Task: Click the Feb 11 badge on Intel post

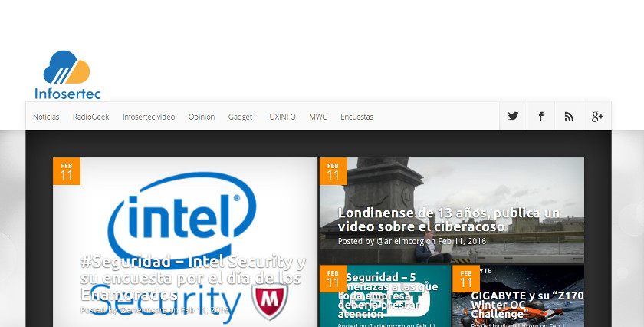Action: [67, 171]
